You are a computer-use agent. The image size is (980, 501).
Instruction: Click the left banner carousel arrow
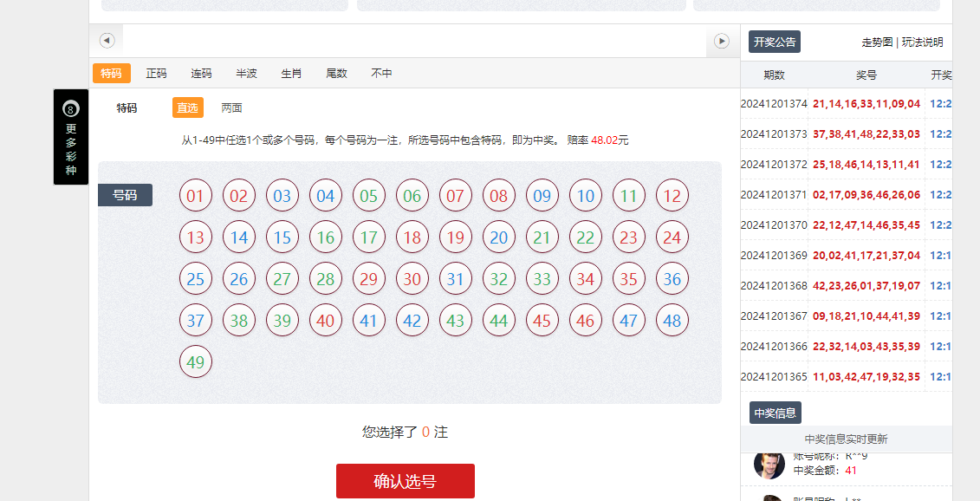[107, 40]
